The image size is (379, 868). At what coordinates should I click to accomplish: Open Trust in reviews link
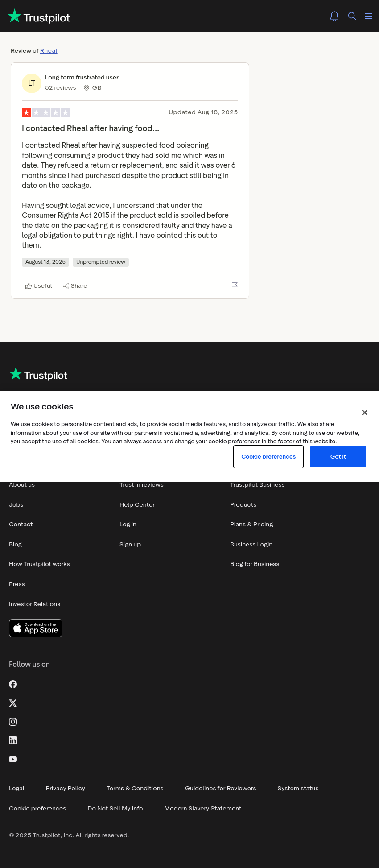[x=141, y=485]
